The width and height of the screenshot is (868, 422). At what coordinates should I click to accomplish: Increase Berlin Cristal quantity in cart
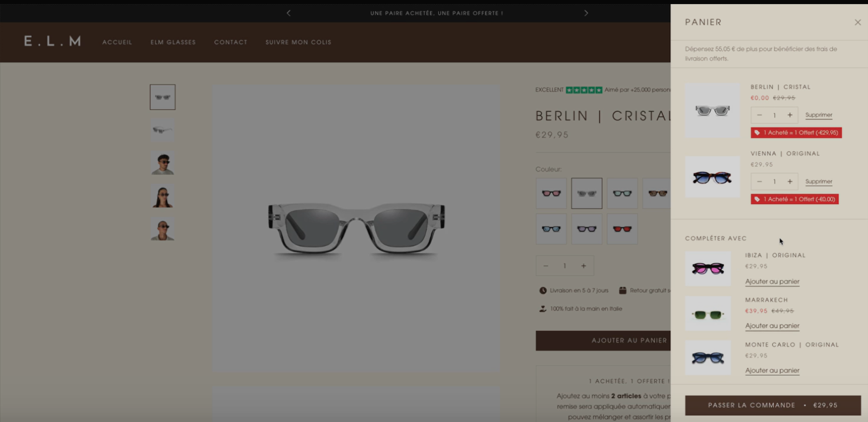(x=789, y=115)
